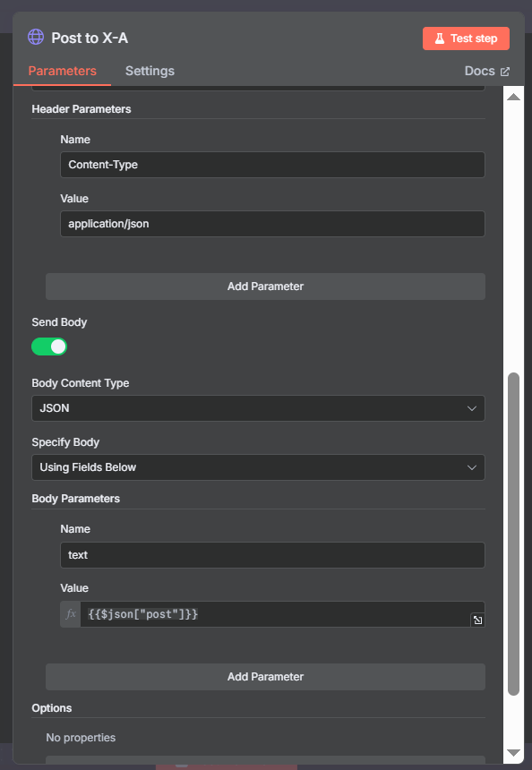Expand Body Content Type chevron arrow
This screenshot has width=532, height=770.
point(472,408)
